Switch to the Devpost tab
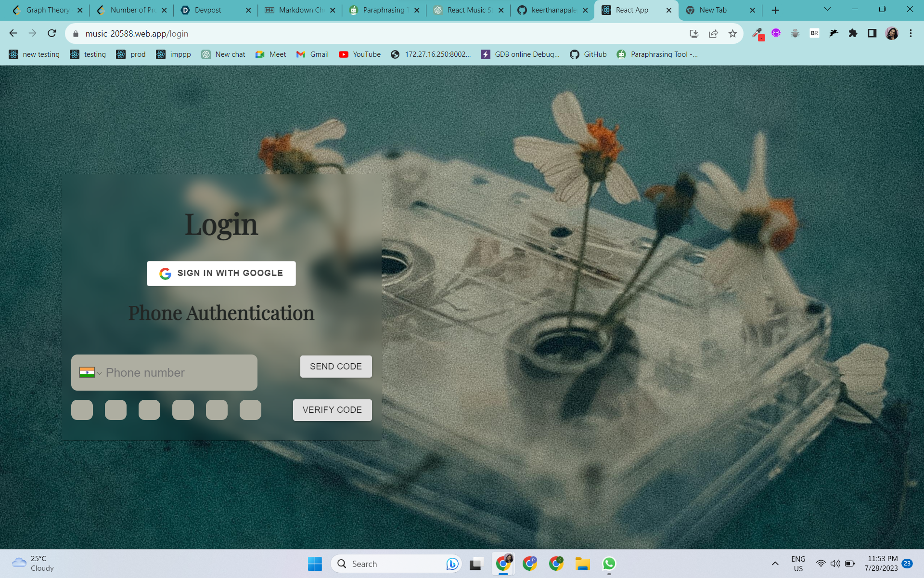The height and width of the screenshot is (578, 924). click(208, 10)
